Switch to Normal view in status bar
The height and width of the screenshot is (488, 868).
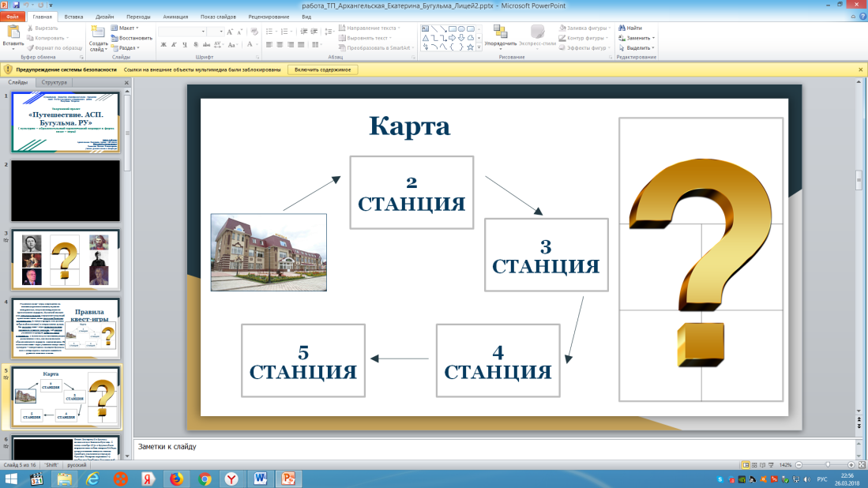(746, 465)
